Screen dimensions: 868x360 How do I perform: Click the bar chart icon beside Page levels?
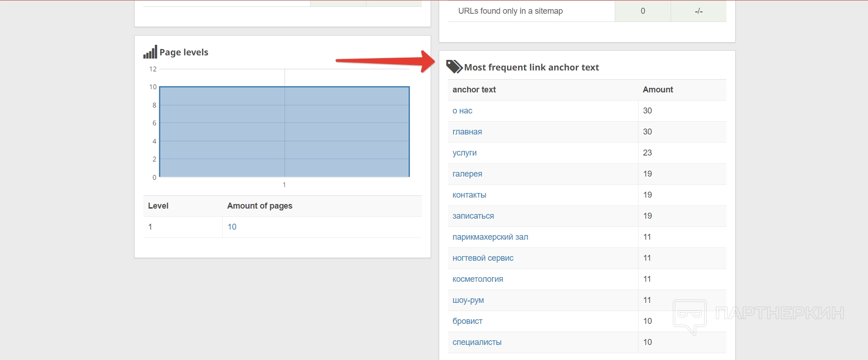150,52
